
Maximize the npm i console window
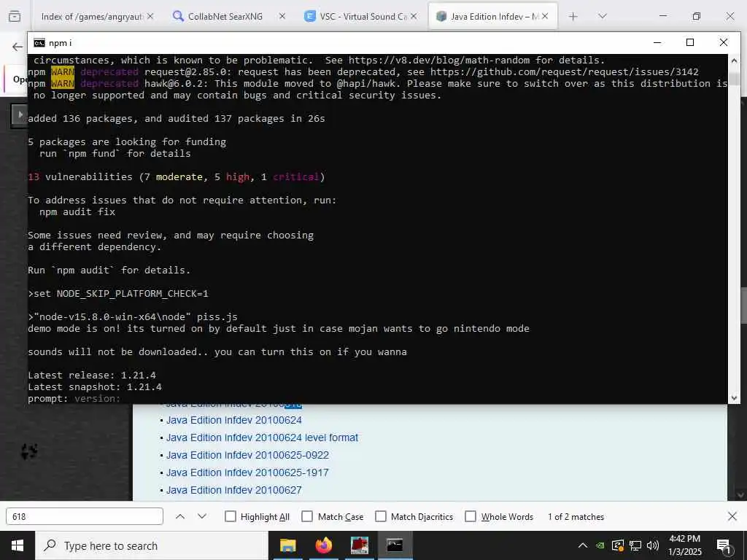[x=690, y=43]
